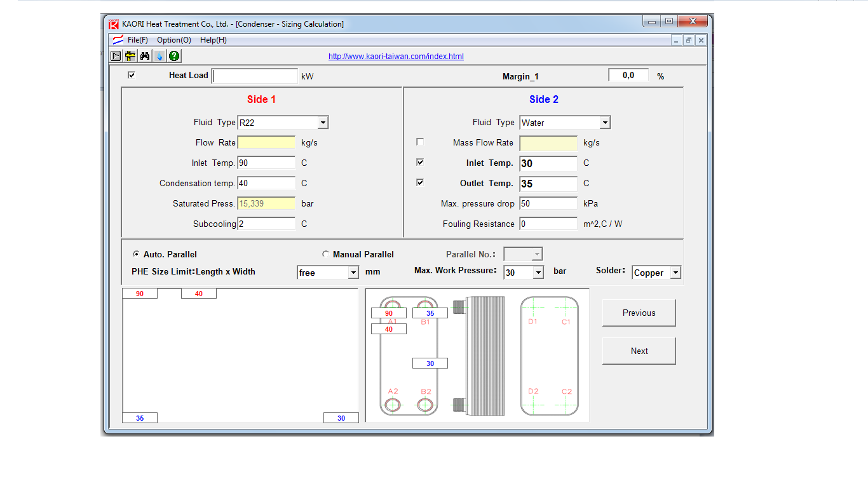Click the red Side 1 heading
Image resolution: width=868 pixels, height=488 pixels.
click(x=261, y=99)
